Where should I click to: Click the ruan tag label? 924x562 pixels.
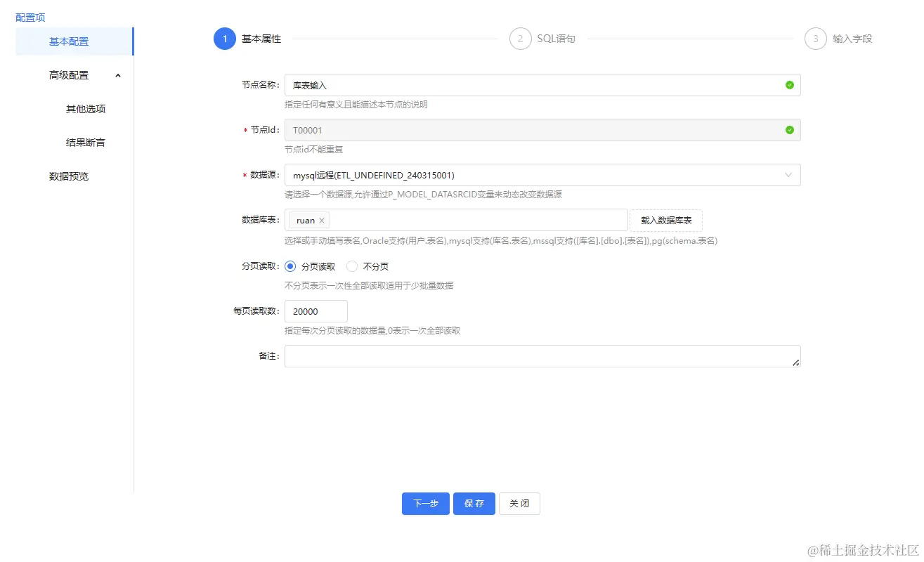click(x=306, y=221)
